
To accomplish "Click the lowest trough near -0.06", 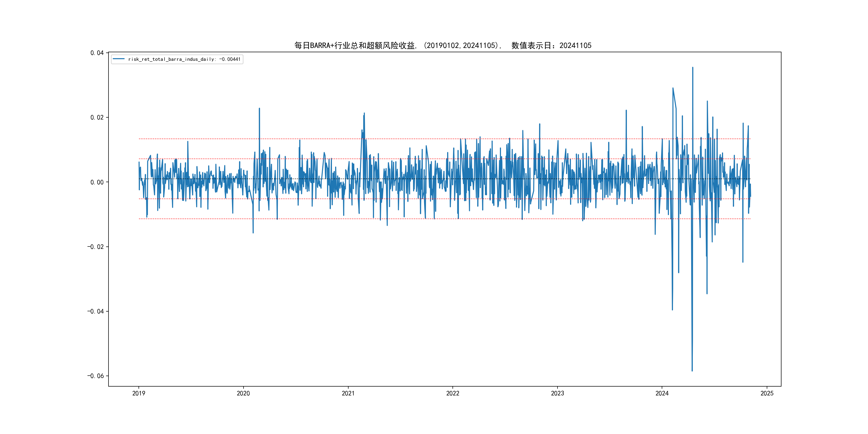I will pyautogui.click(x=692, y=371).
